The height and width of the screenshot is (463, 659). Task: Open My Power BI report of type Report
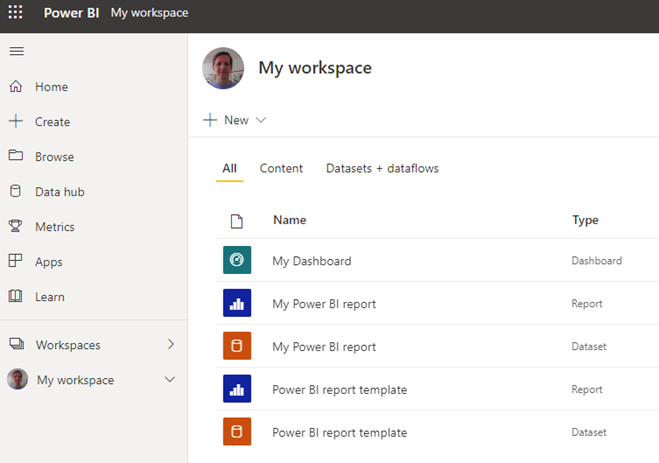[324, 304]
